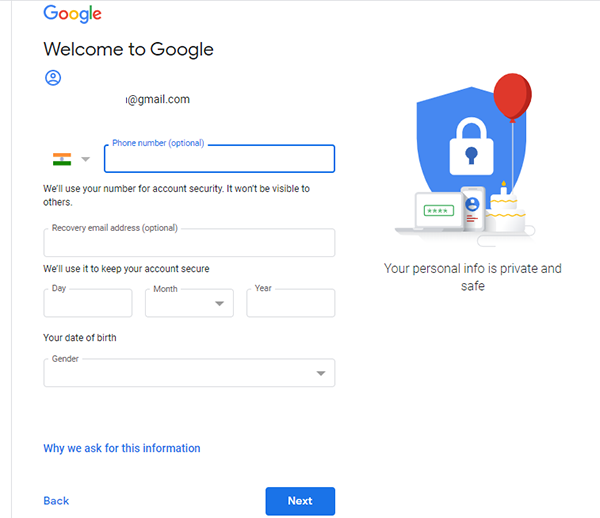Viewport: 600px width, 518px height.
Task: Click the green password asterisks box
Action: click(439, 210)
